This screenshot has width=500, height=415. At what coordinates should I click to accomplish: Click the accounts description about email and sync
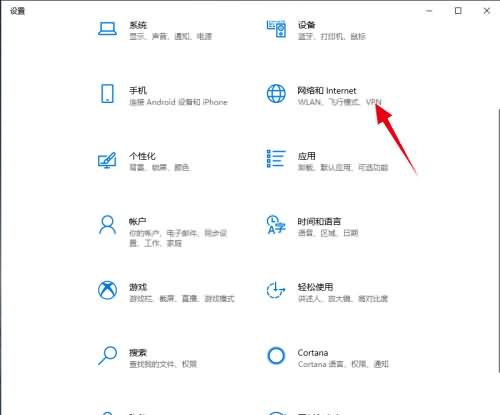click(178, 238)
